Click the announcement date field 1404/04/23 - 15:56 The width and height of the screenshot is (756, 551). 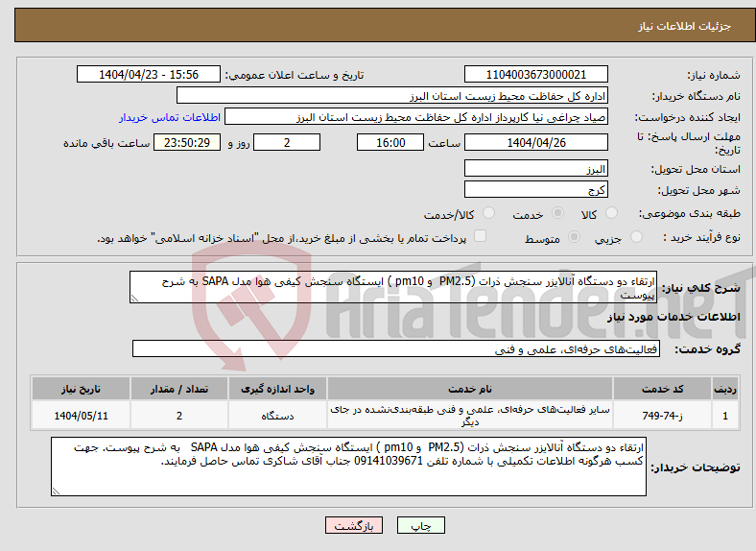coord(149,75)
